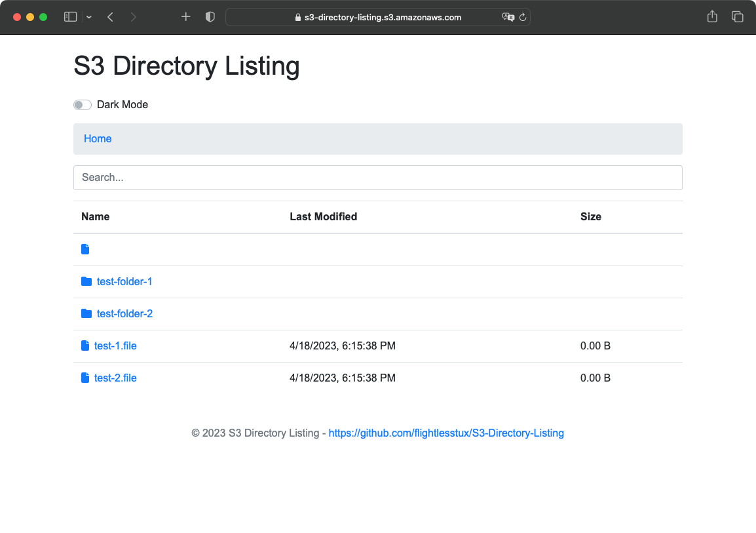This screenshot has width=756, height=533.
Task: Click file icon beside test-1.file
Action: point(85,345)
